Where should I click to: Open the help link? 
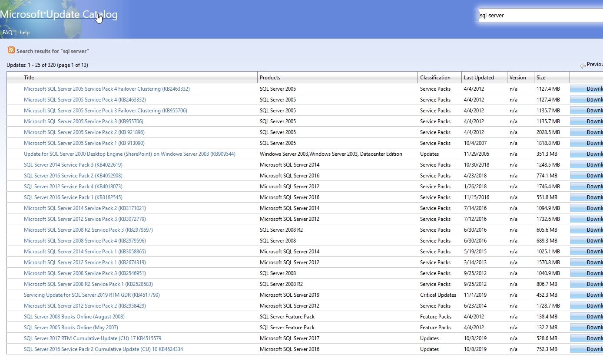coord(24,33)
